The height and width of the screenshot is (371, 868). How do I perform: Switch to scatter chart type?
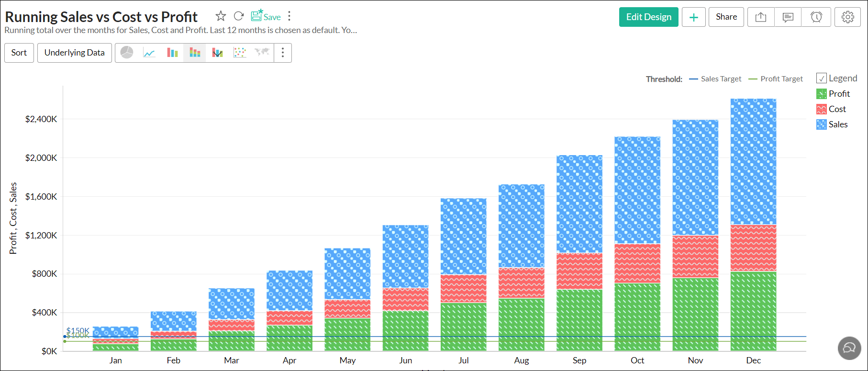(x=240, y=53)
